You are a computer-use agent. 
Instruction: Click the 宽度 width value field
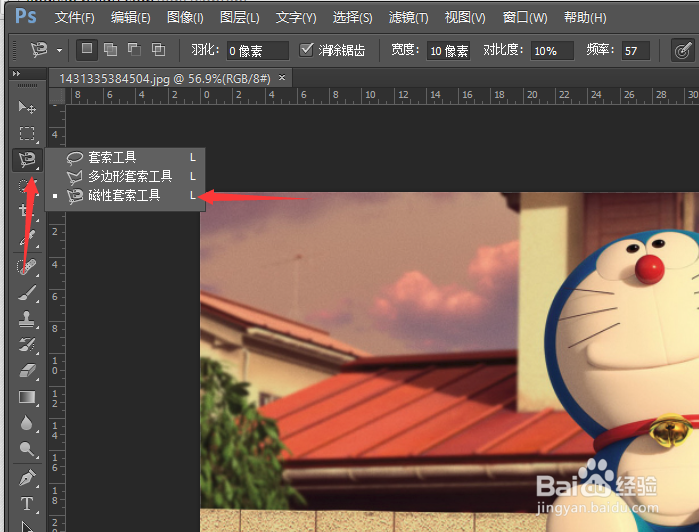(x=448, y=50)
